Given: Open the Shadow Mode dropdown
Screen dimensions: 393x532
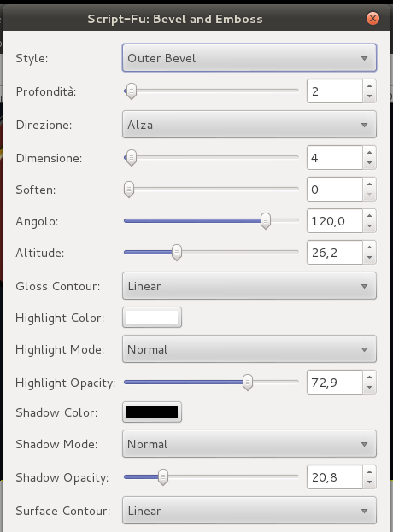Looking at the screenshot, I should click(249, 444).
